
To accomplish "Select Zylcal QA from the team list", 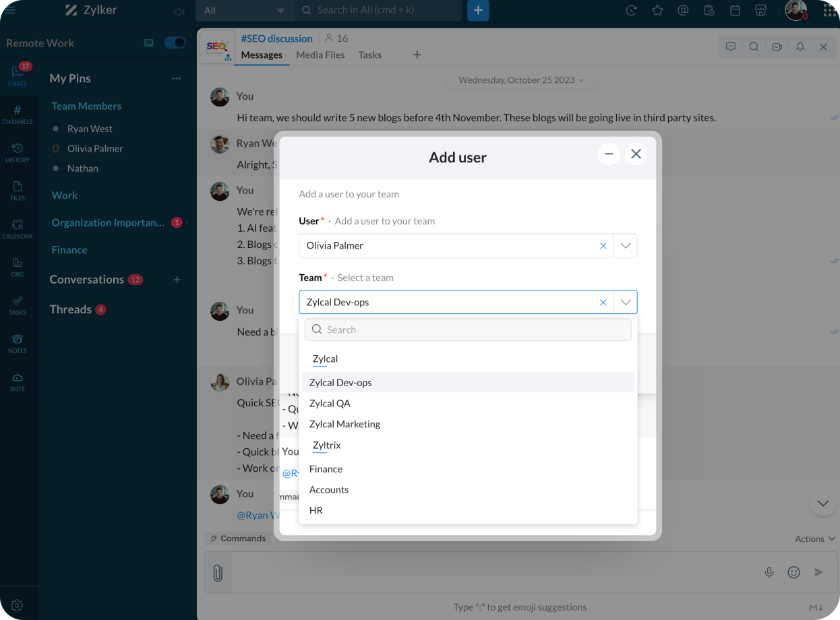I will 468,404.
